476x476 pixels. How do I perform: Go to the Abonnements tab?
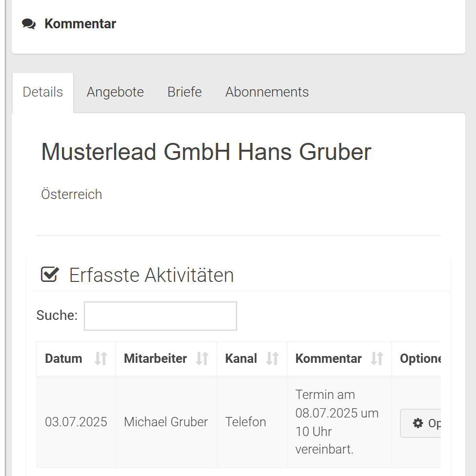[x=267, y=92]
